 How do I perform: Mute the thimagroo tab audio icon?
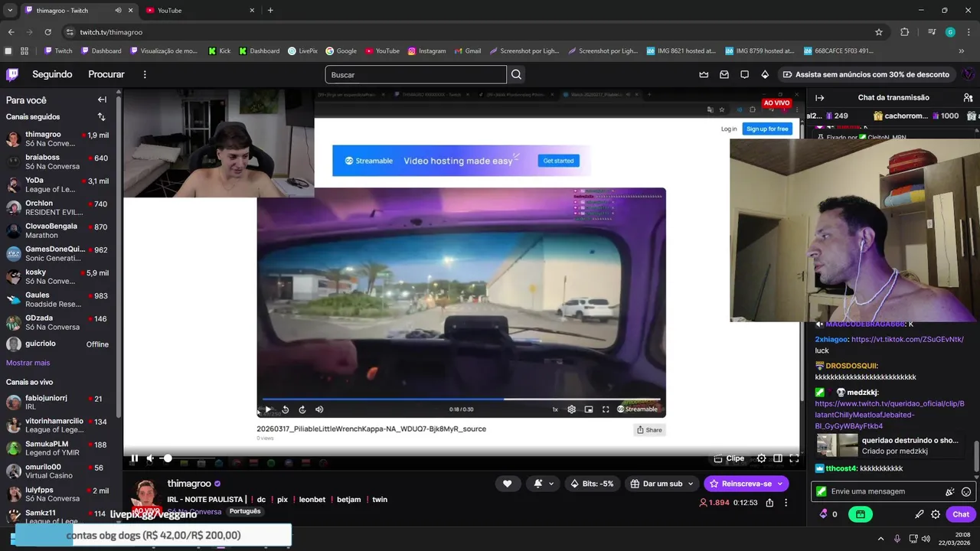point(118,11)
